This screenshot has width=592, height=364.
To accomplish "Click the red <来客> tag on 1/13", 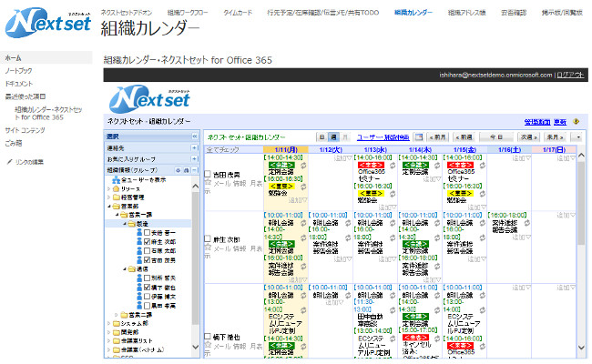I will 371,165.
